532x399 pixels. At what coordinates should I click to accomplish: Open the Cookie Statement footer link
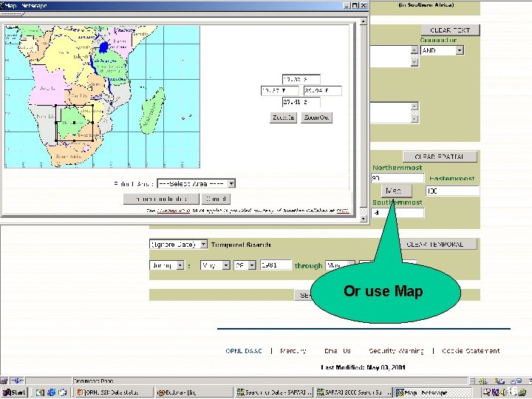471,351
